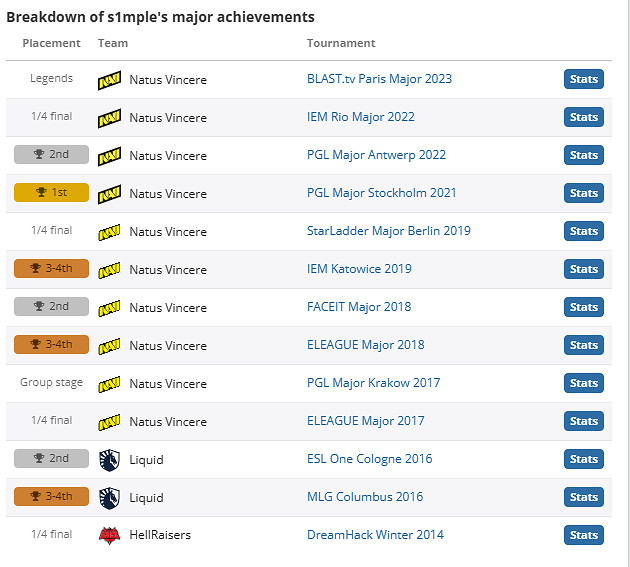Click the Tournament column header
This screenshot has width=630, height=567.
click(x=341, y=43)
